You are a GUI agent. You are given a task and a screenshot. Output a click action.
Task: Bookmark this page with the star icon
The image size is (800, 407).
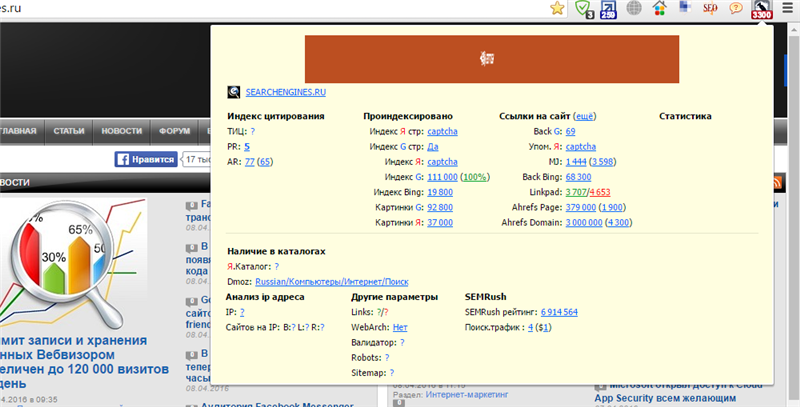(x=557, y=8)
